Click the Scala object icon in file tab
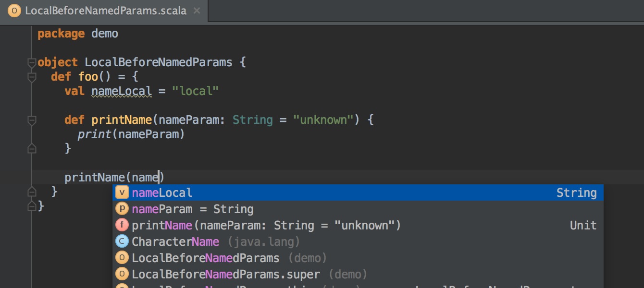The image size is (644, 288). 14,11
